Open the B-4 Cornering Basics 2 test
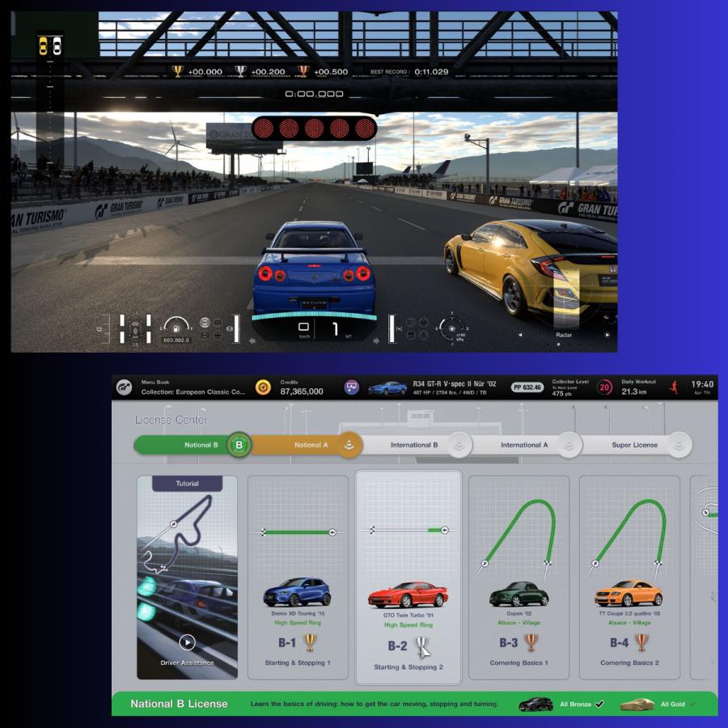The image size is (728, 728). click(x=629, y=578)
